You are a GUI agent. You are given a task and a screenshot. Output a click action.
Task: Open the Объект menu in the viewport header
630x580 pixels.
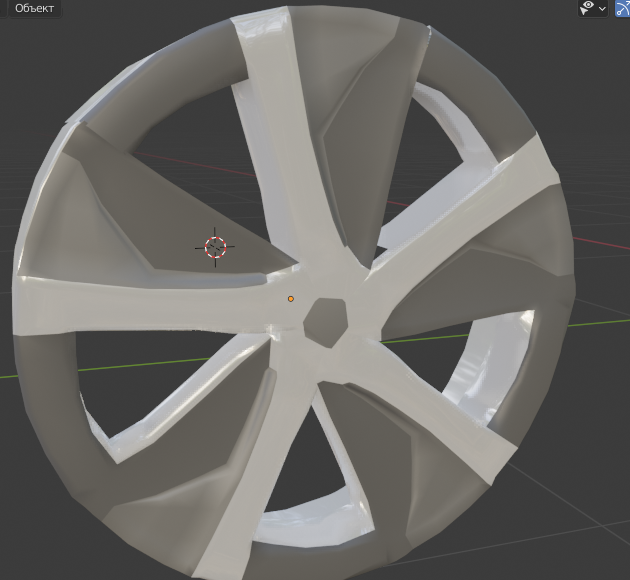34,8
